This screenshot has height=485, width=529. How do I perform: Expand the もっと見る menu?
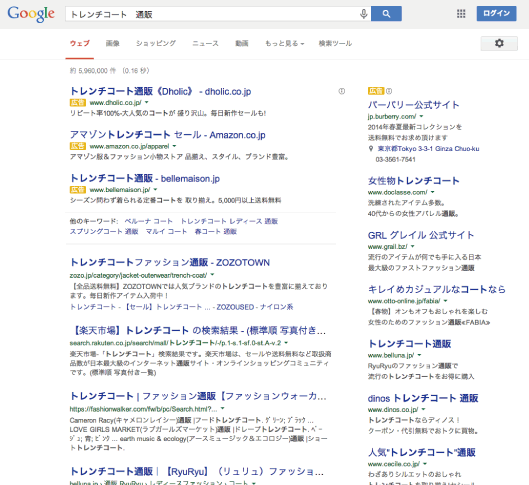coord(284,43)
